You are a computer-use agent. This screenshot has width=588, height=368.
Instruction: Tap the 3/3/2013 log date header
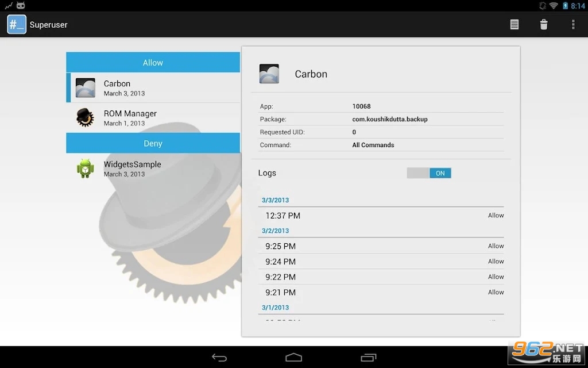(x=275, y=200)
